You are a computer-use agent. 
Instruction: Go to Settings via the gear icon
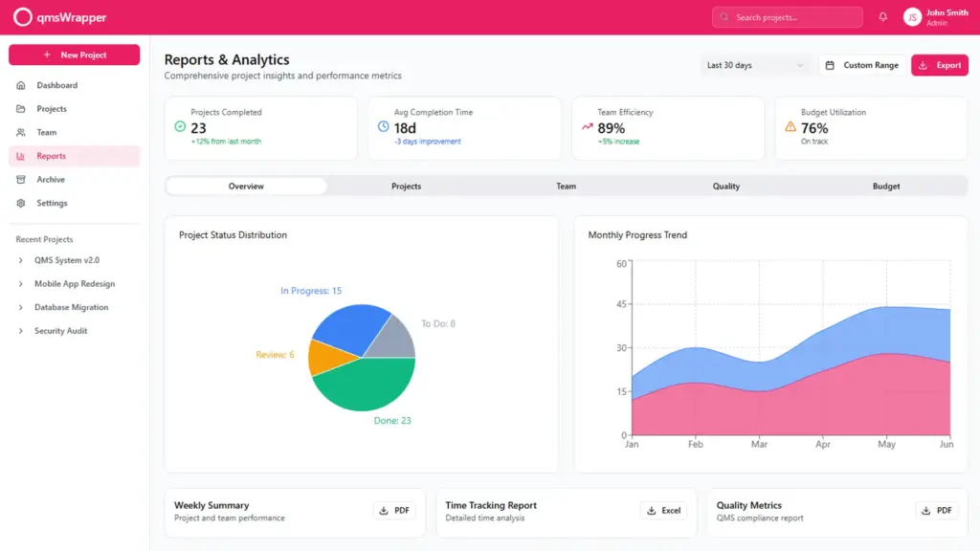pos(21,203)
